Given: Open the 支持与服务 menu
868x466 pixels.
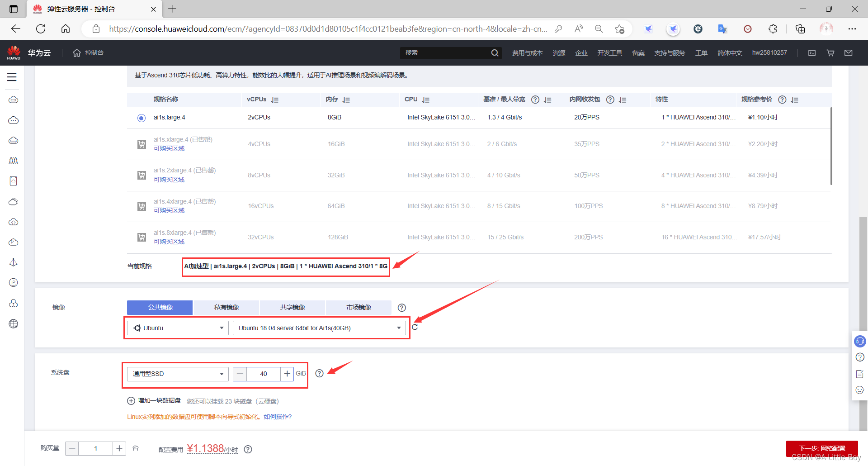Looking at the screenshot, I should click(x=670, y=53).
